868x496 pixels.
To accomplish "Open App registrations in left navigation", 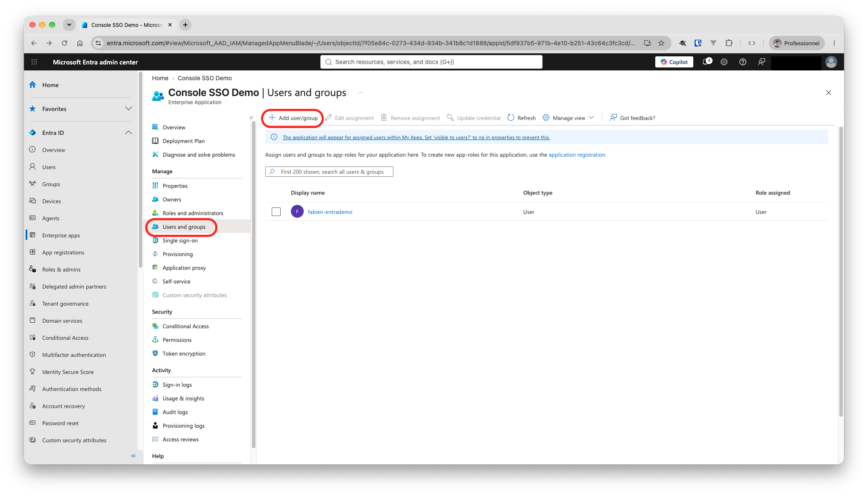I will [x=63, y=253].
